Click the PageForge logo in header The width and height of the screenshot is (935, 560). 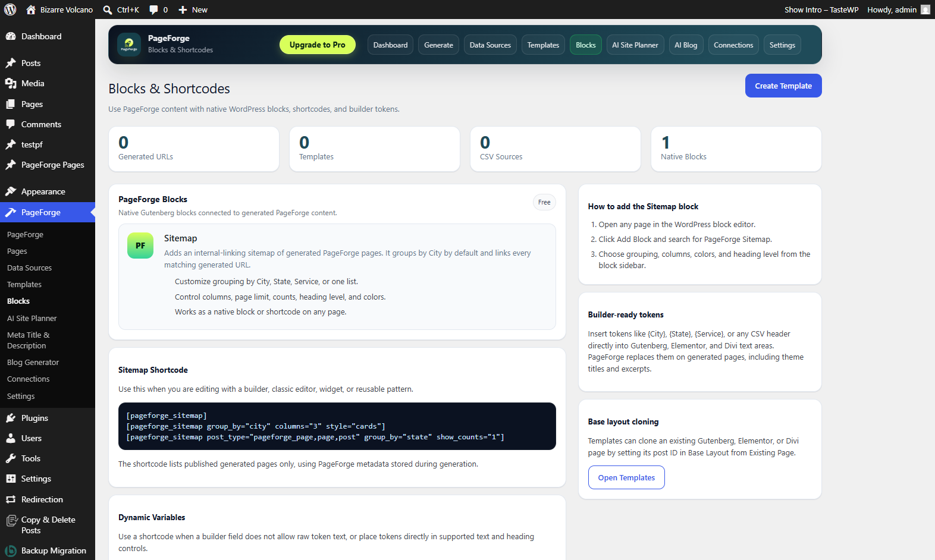coord(129,45)
